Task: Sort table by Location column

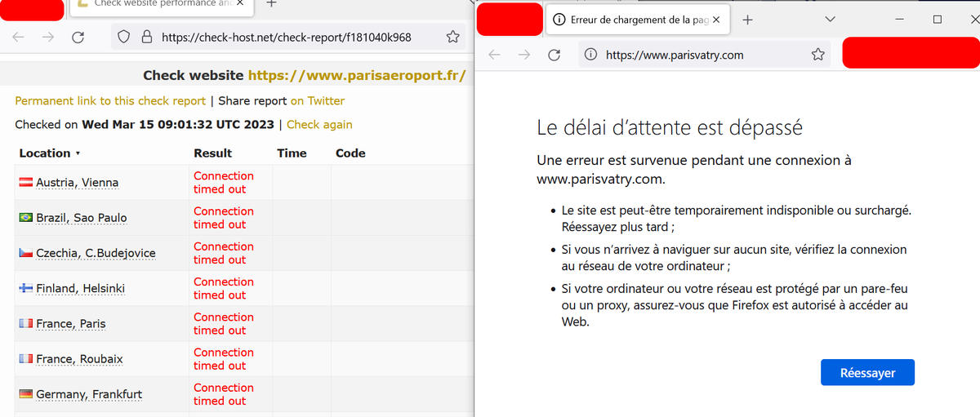Action: (x=50, y=153)
